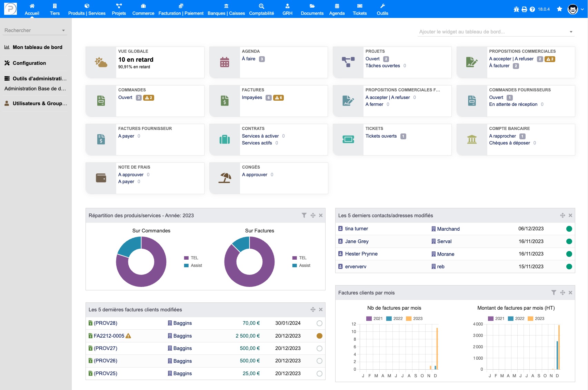This screenshot has height=390, width=588.
Task: Click the Factures Fournisseur icon
Action: click(101, 139)
